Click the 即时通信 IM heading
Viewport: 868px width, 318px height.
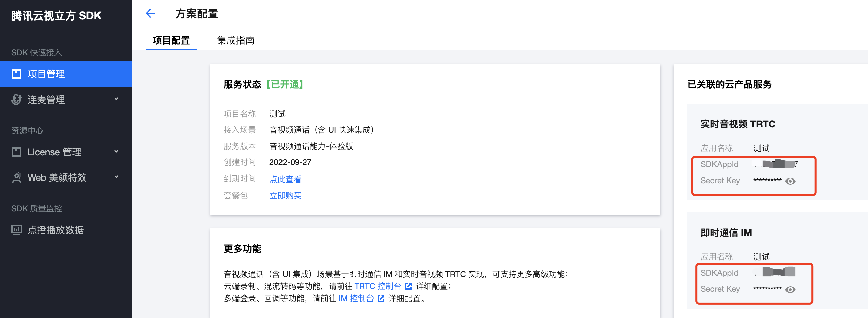click(726, 233)
